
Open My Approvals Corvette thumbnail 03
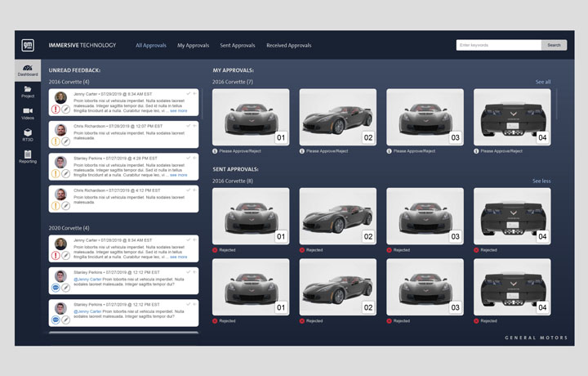(x=425, y=117)
